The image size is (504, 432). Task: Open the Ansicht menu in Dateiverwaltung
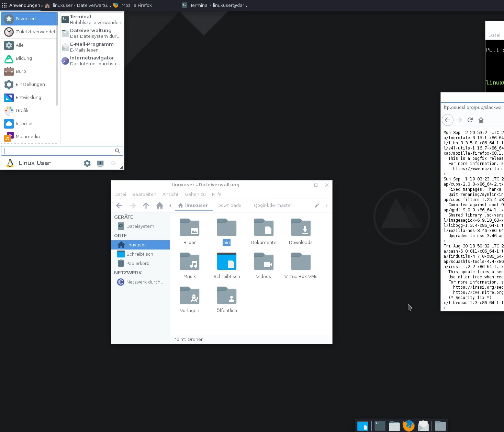click(x=170, y=195)
